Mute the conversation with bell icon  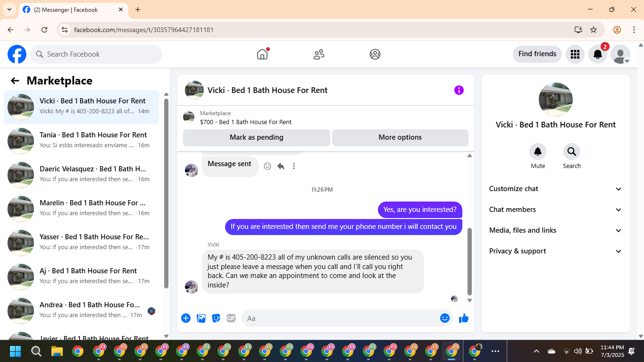[x=538, y=152]
